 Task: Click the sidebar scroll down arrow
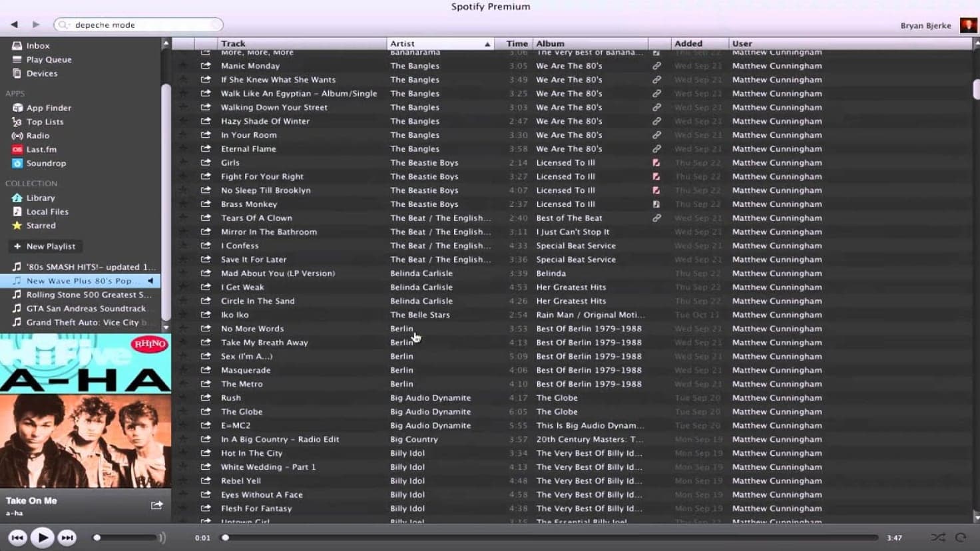click(166, 327)
